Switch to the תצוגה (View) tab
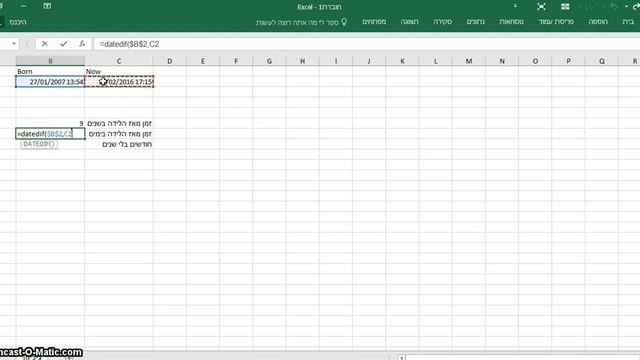This screenshot has width=640, height=360. [x=409, y=22]
